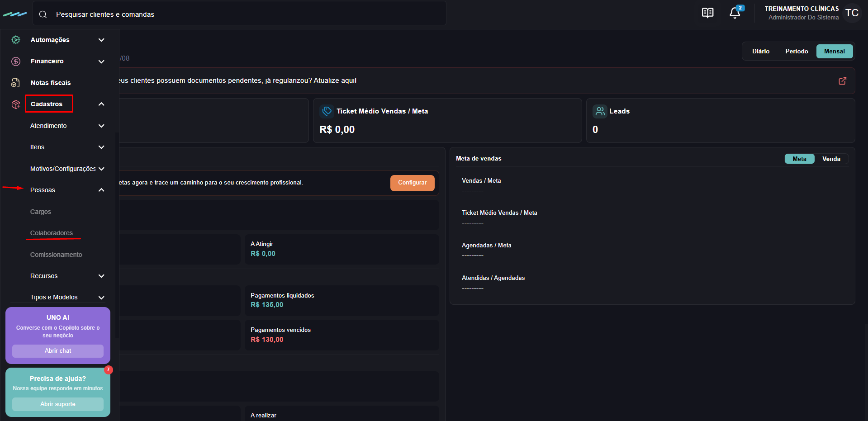Open the Cadastros menu label

(x=47, y=104)
